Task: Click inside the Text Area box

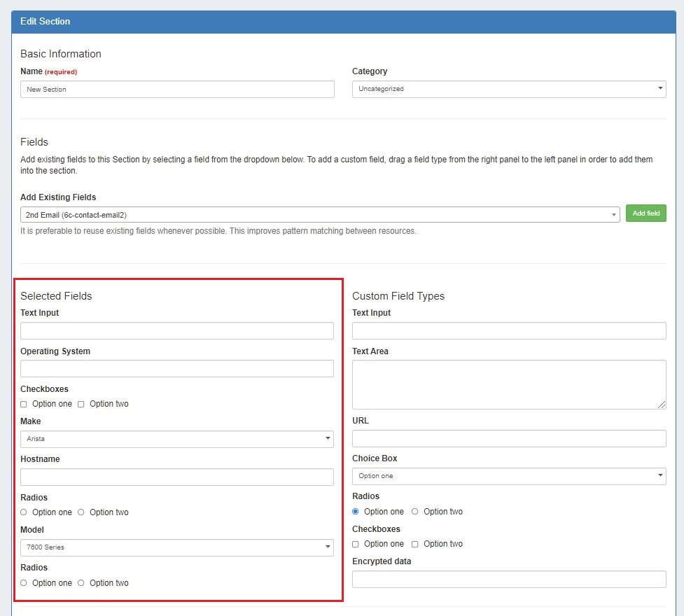Action: click(508, 384)
